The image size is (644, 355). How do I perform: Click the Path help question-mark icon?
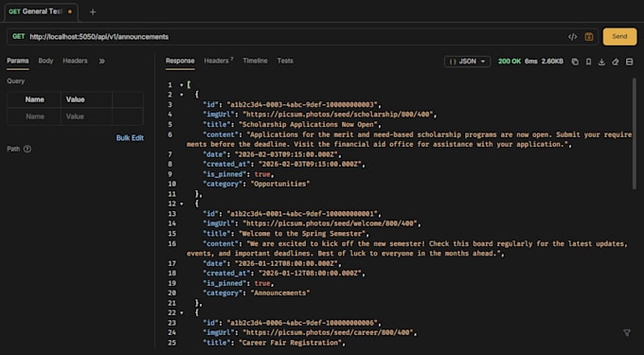(27, 149)
